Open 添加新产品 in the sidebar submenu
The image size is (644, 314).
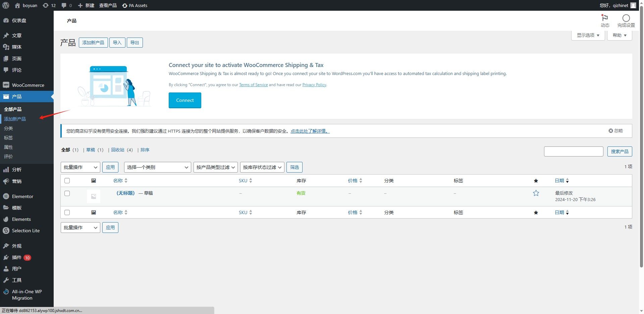point(15,119)
